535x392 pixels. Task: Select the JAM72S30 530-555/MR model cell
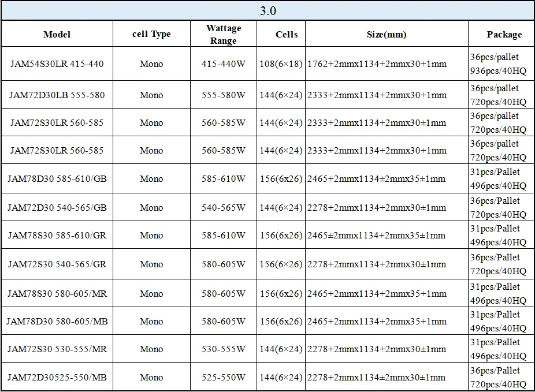pos(57,349)
